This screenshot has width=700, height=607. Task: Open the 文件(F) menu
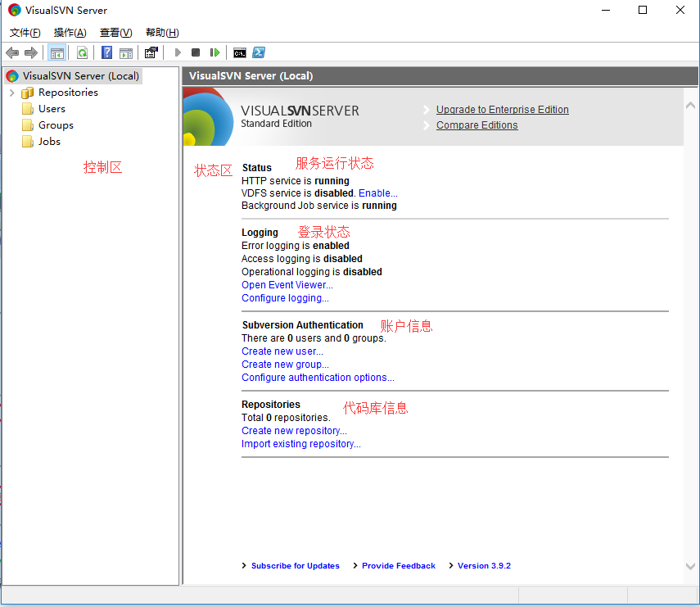coord(25,33)
